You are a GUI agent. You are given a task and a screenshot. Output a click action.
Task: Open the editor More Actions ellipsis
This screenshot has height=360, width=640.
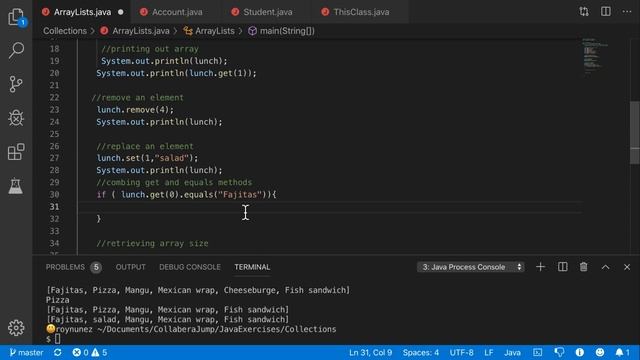point(627,12)
